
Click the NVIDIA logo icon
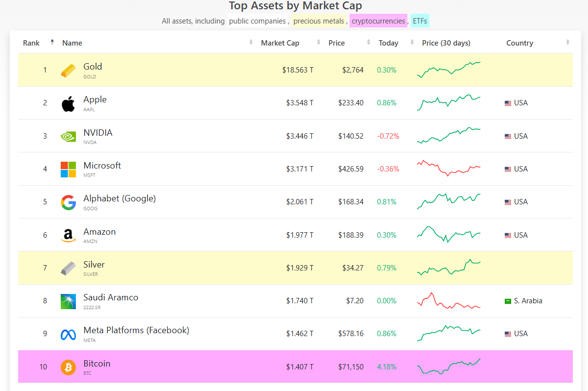[x=69, y=136]
